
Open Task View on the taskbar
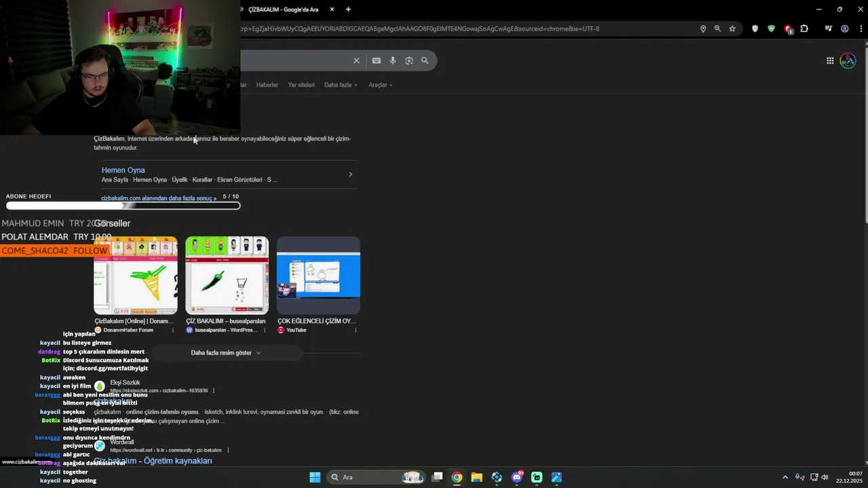pos(437,477)
